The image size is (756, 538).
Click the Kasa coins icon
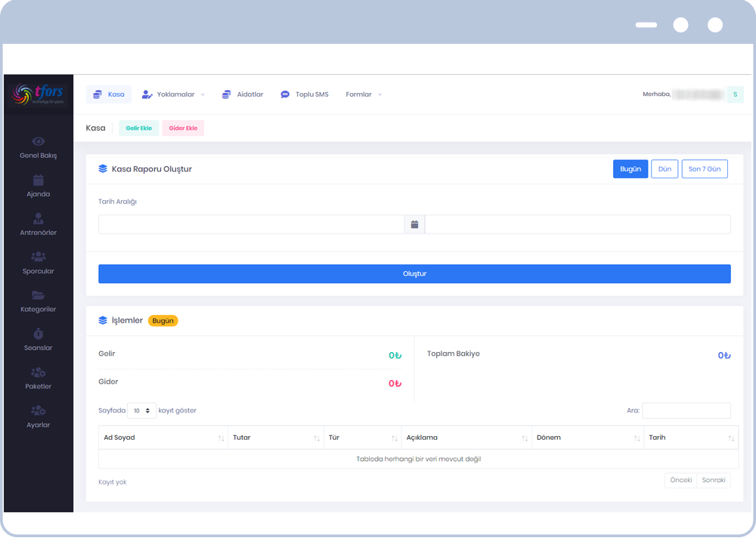pos(98,94)
